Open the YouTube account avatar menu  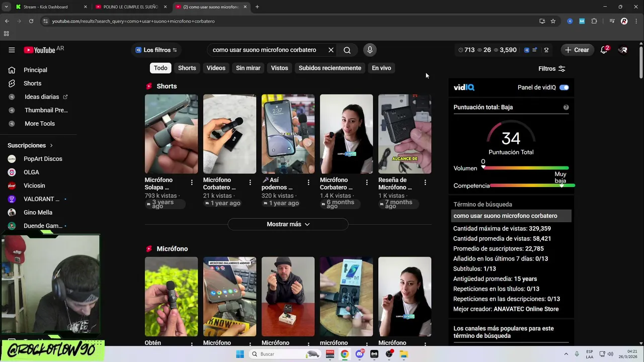pos(623,50)
